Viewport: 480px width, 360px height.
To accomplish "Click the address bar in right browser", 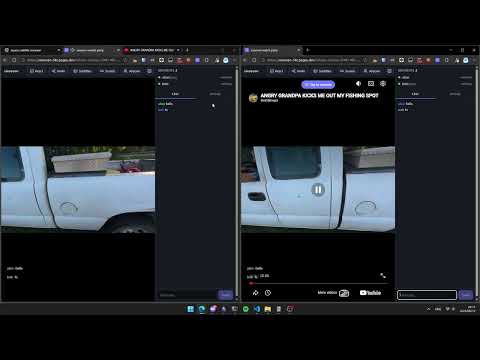I will [x=314, y=60].
